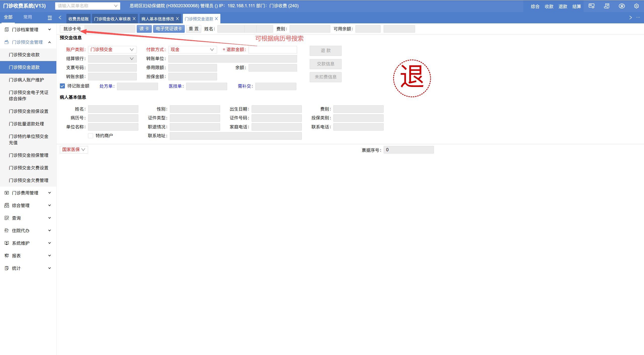Toggle the sidebar menu collapse icon
This screenshot has width=644, height=355.
click(50, 18)
